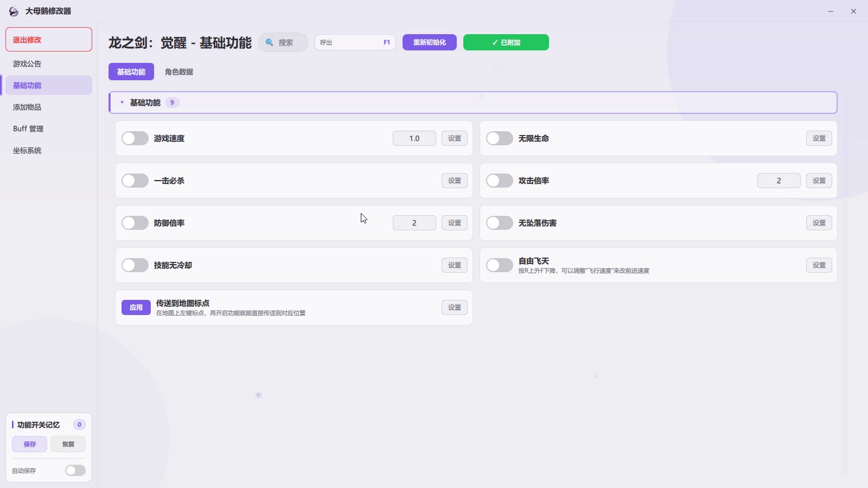Toggle the 自动保存 switch

(x=75, y=470)
